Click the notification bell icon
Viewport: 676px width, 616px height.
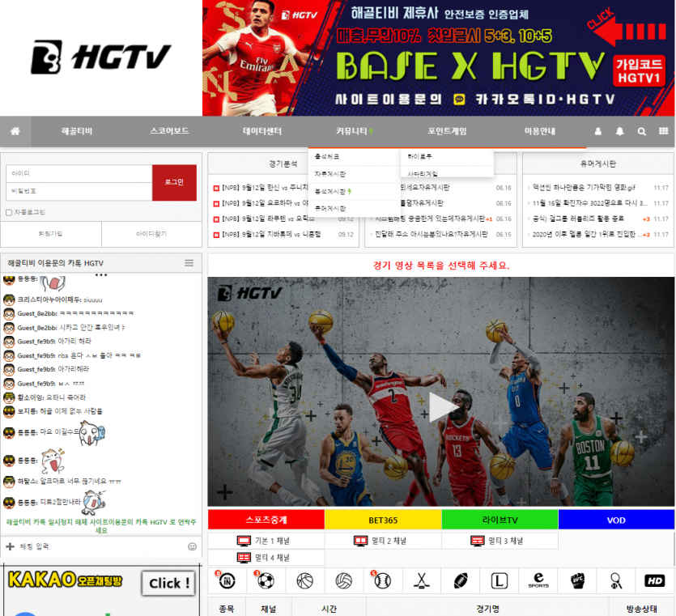click(x=620, y=131)
